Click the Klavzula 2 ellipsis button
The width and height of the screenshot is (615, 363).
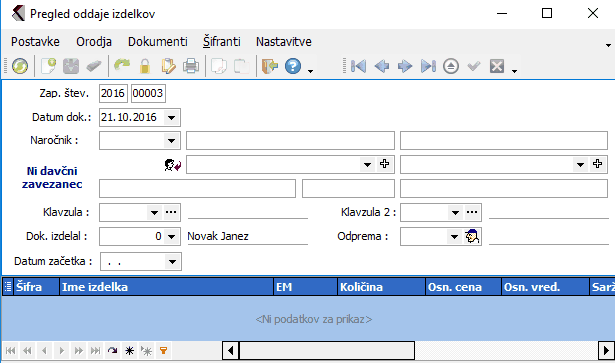pyautogui.click(x=472, y=212)
